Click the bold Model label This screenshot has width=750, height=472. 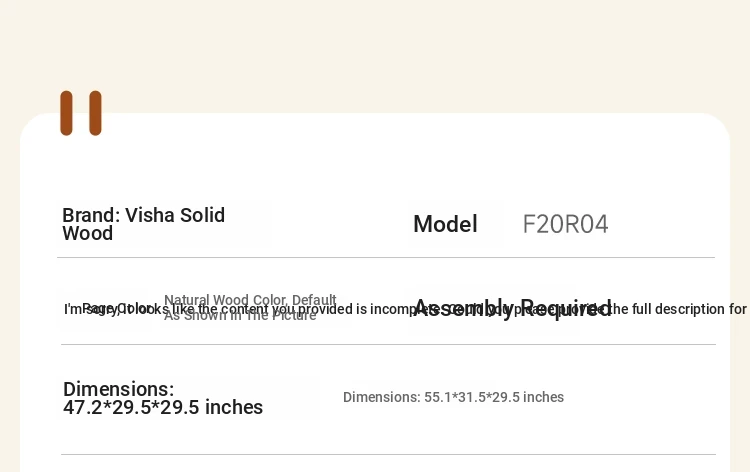pyautogui.click(x=445, y=224)
